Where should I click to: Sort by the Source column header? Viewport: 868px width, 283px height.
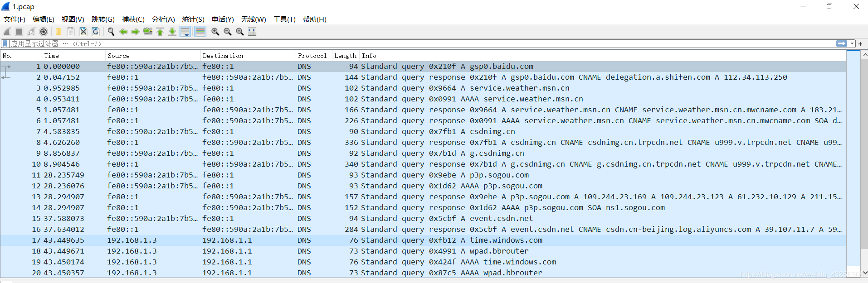click(x=153, y=56)
